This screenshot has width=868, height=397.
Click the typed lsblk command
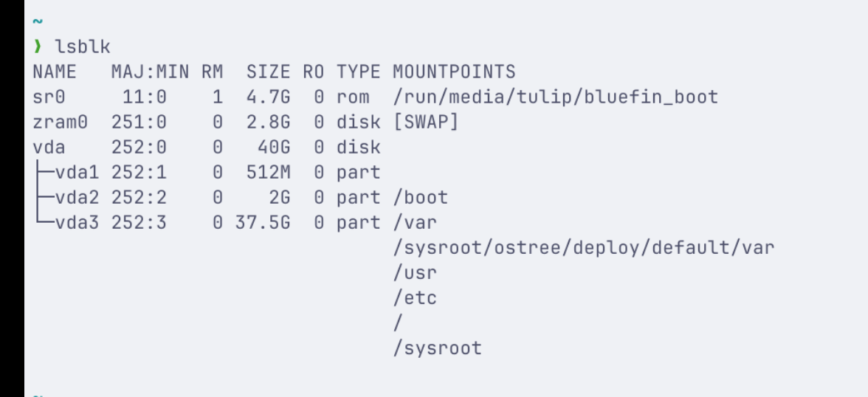click(x=81, y=48)
